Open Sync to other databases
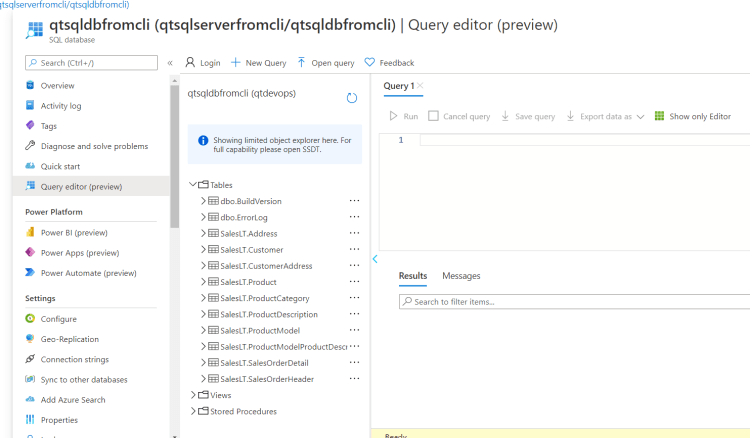 click(77, 379)
